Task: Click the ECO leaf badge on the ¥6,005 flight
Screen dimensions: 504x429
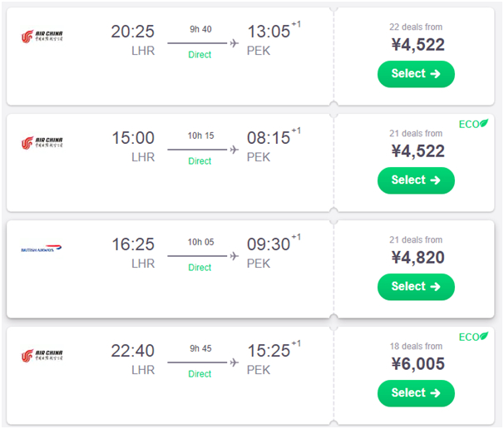Action: [473, 337]
